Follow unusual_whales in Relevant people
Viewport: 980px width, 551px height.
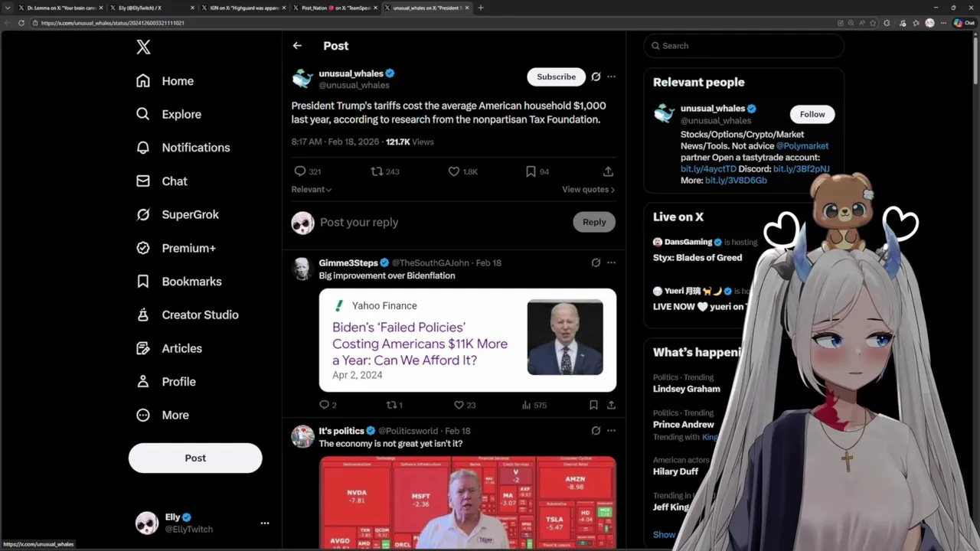[x=812, y=114]
